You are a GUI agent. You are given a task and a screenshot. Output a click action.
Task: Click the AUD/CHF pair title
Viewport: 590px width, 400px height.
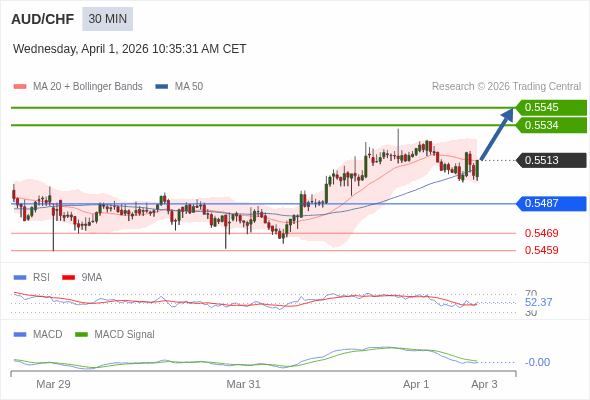43,19
